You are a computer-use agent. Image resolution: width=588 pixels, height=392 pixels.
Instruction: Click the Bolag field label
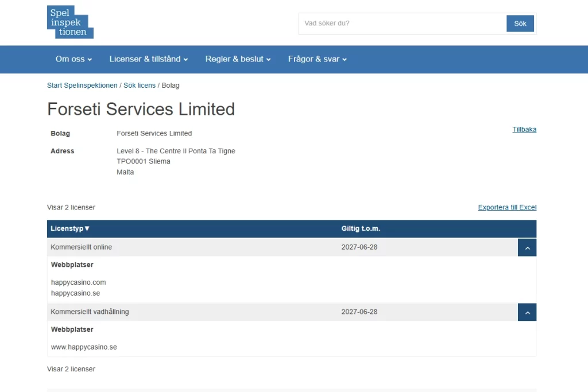(x=60, y=133)
